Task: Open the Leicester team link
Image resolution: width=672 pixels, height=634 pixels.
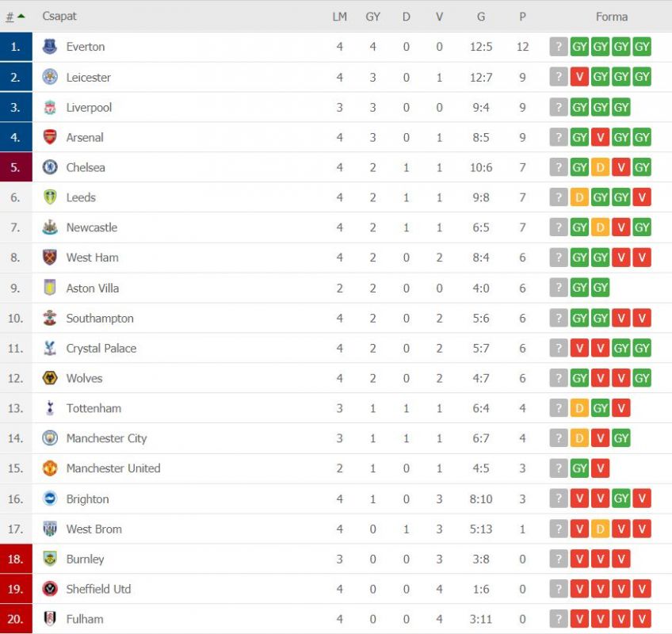Action: coord(88,78)
